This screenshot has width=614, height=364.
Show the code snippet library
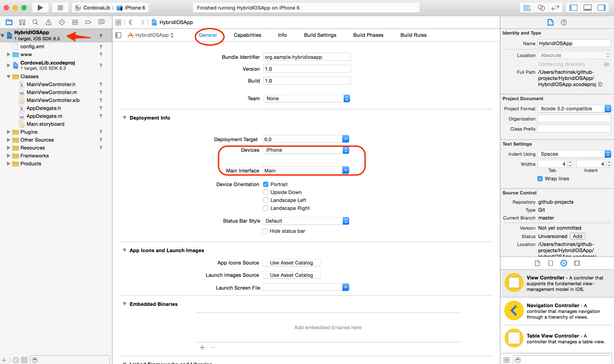pyautogui.click(x=551, y=263)
